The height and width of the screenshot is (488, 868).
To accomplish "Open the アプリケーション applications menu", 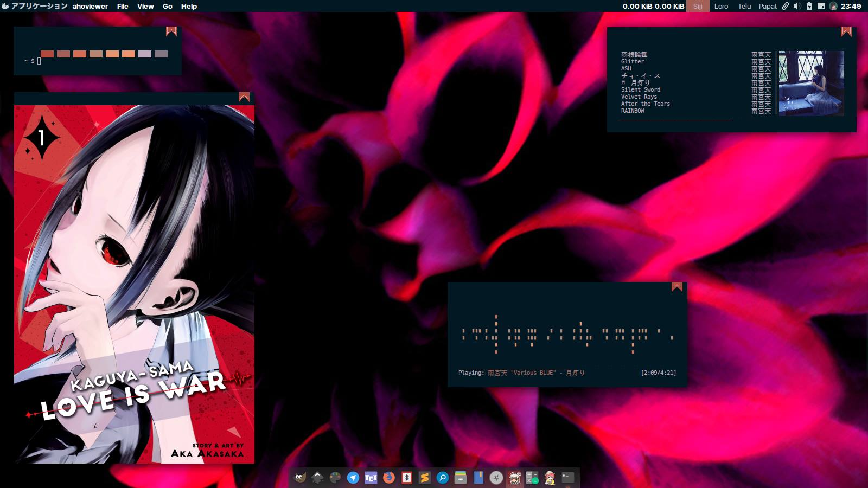I will pyautogui.click(x=34, y=6).
